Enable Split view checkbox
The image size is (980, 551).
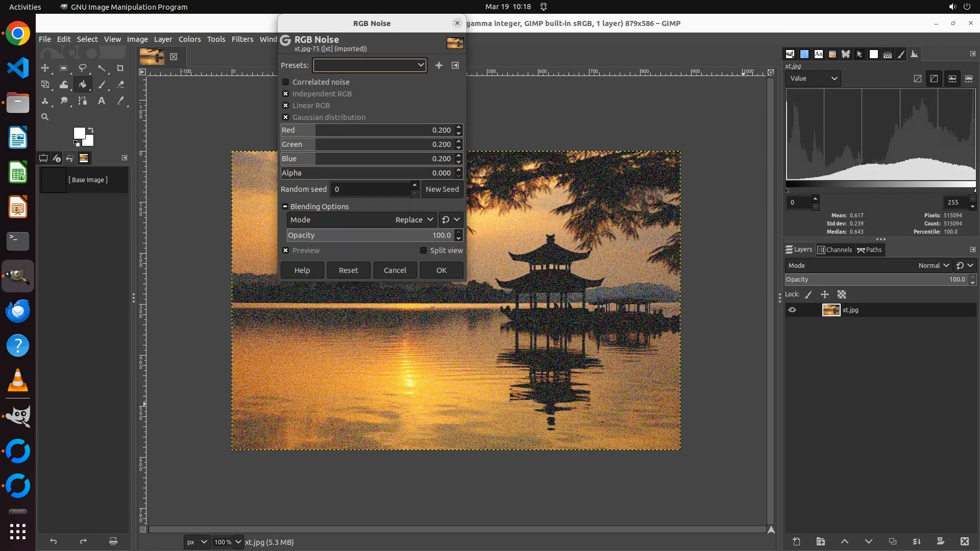423,251
